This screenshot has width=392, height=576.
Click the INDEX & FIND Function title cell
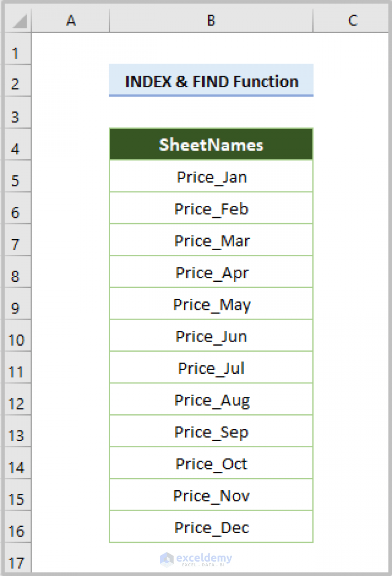point(211,81)
